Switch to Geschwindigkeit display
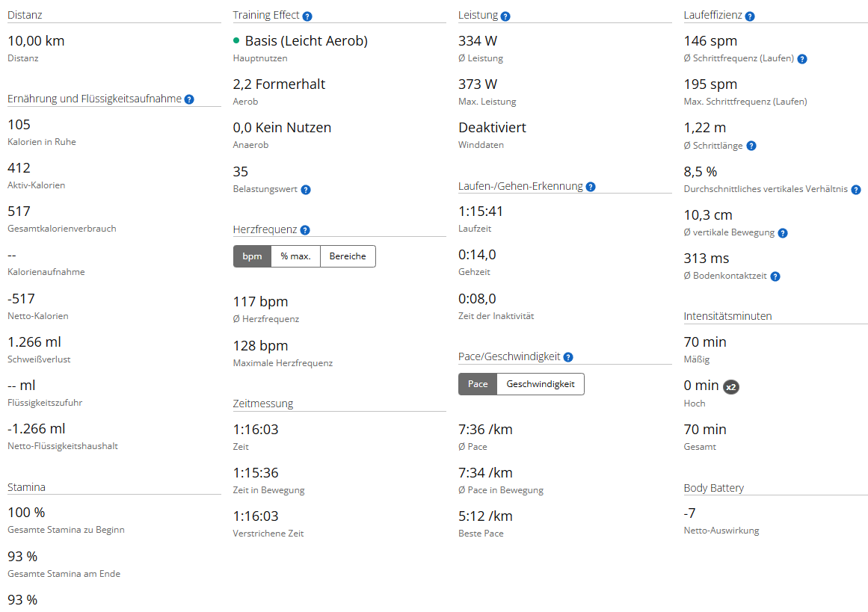Viewport: 868px width, 612px height. (541, 384)
